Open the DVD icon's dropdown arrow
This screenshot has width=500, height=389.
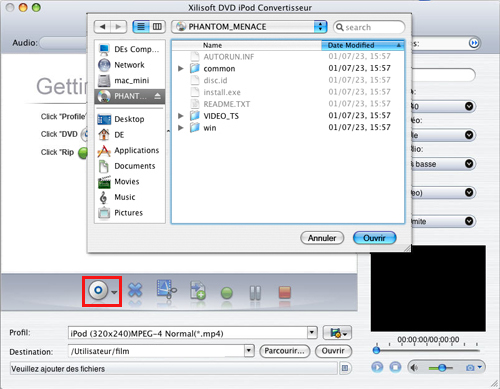coord(114,292)
